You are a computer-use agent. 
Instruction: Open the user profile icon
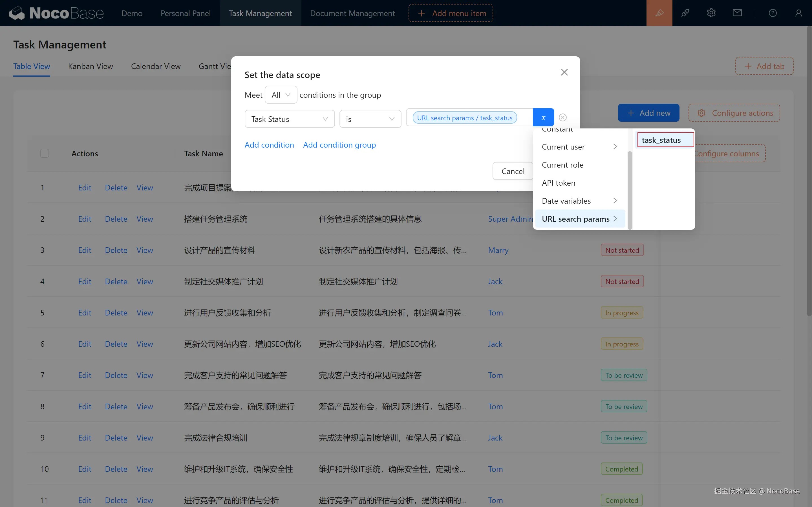click(798, 13)
